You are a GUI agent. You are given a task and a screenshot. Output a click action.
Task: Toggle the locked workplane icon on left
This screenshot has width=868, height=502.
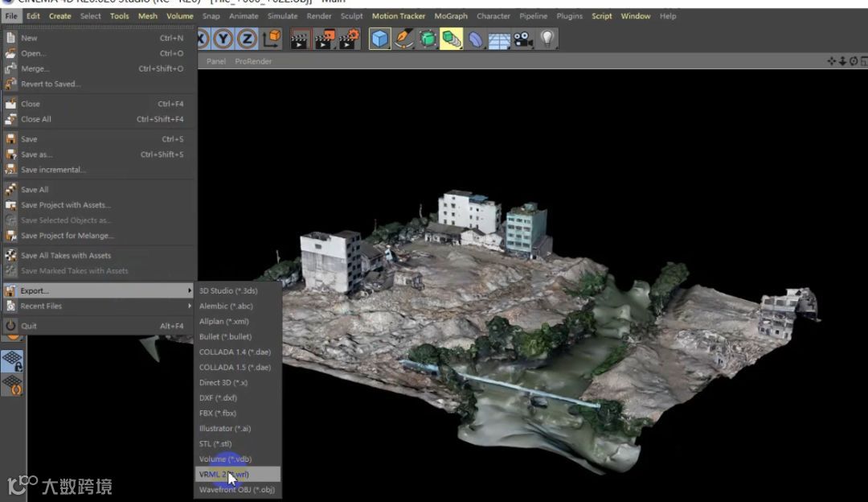(x=12, y=361)
